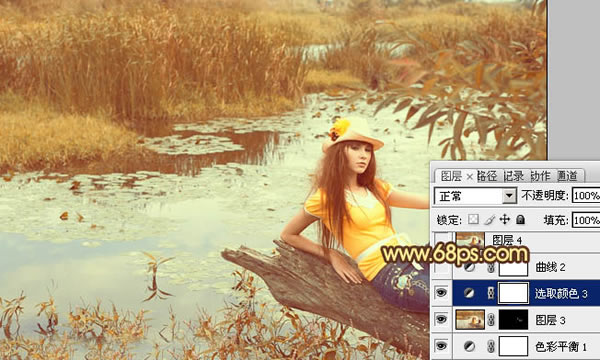
Task: Click the lock position move icon
Action: [x=505, y=219]
